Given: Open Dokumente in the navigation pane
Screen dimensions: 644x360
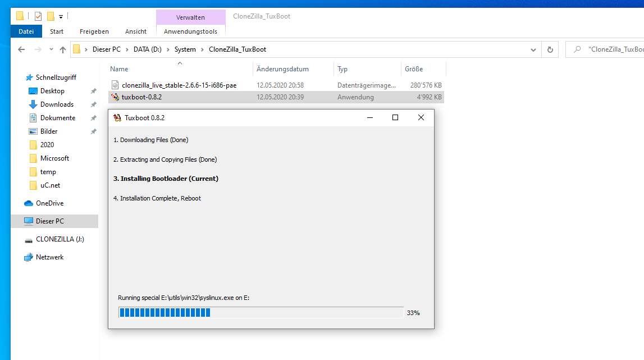Looking at the screenshot, I should point(57,118).
